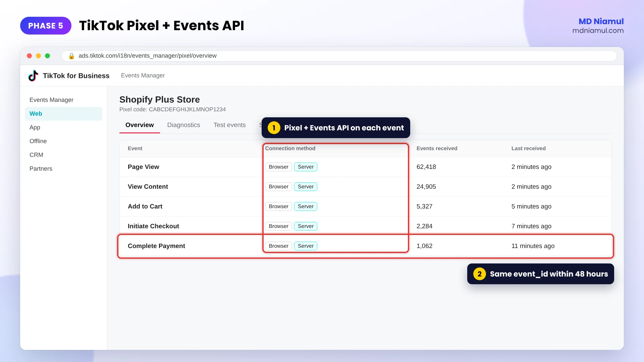Click the Last received column header
Viewport: 644px width, 362px height.
pos(528,148)
